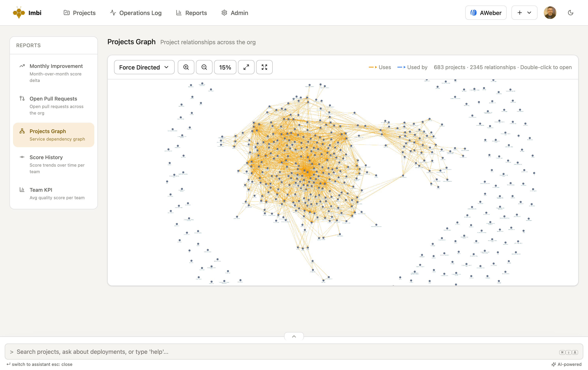The height and width of the screenshot is (370, 588).
Task: Zoom out of the graph
Action: click(204, 67)
